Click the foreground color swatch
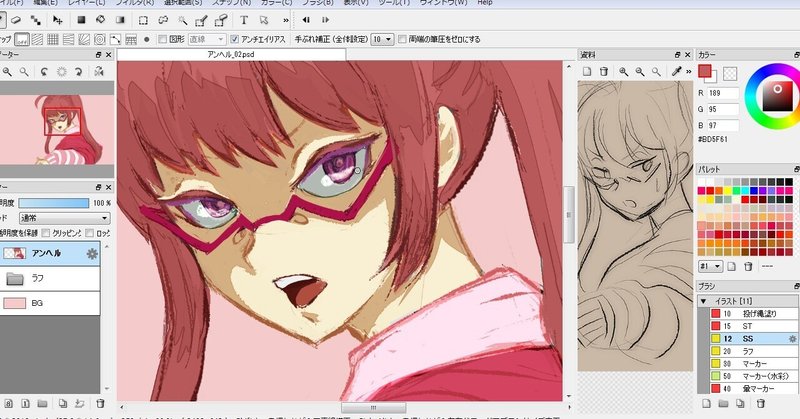The image size is (800, 419). [x=705, y=71]
